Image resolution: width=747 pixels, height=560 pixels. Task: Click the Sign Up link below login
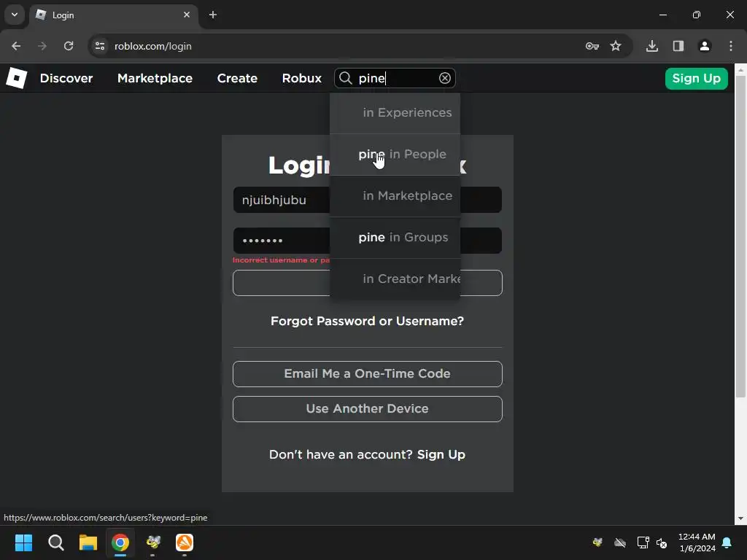441,454
